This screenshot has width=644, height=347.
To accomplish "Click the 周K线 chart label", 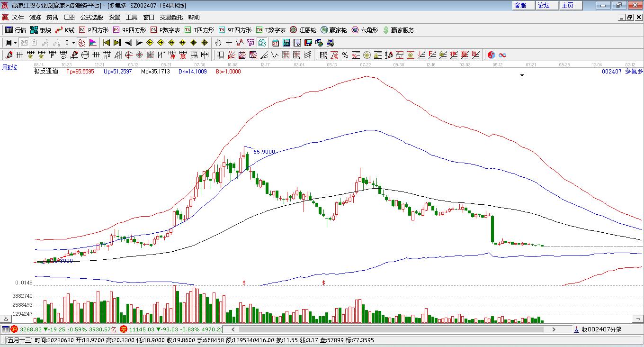I will [x=9, y=67].
